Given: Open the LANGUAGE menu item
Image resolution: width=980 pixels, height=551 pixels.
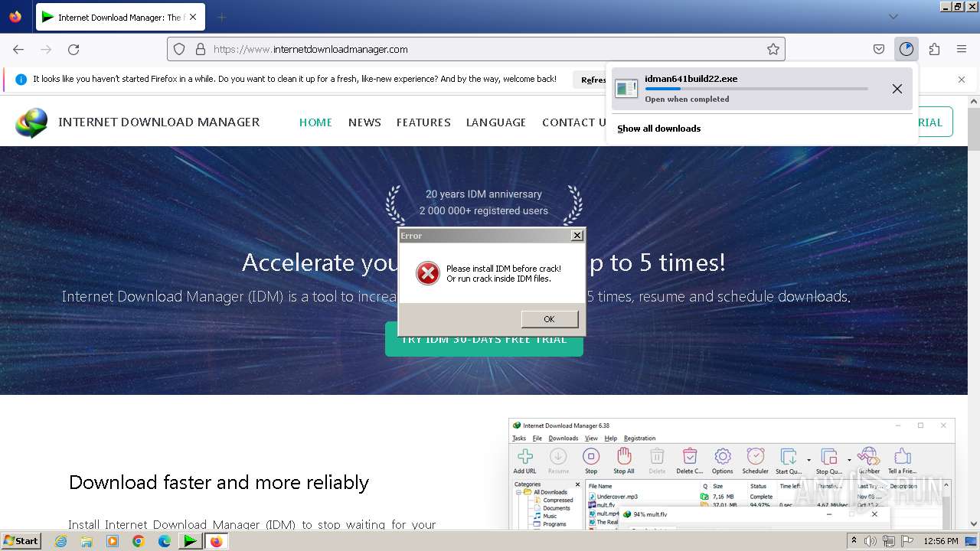Looking at the screenshot, I should click(x=496, y=122).
